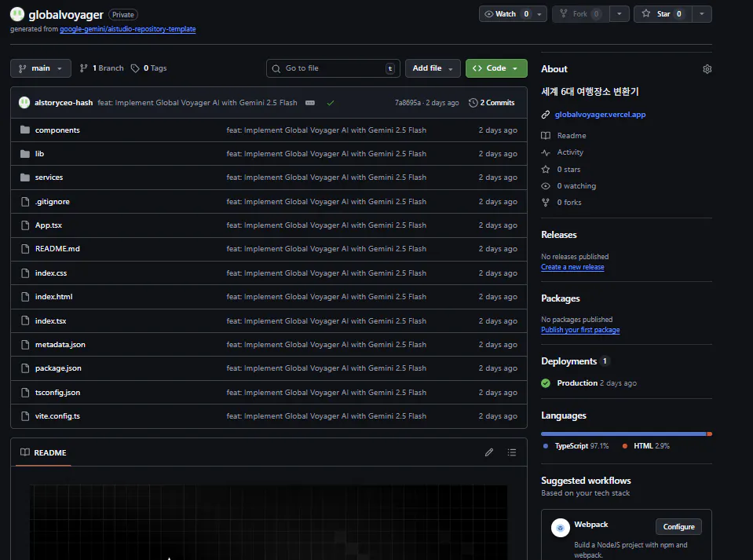The image size is (753, 560).
Task: Click the globalvoyager owner avatar
Action: pos(17,14)
